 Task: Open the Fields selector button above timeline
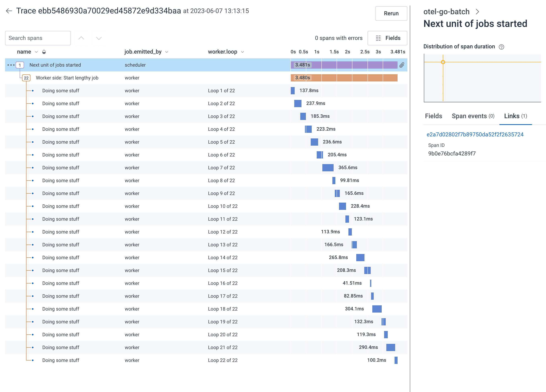pos(387,38)
